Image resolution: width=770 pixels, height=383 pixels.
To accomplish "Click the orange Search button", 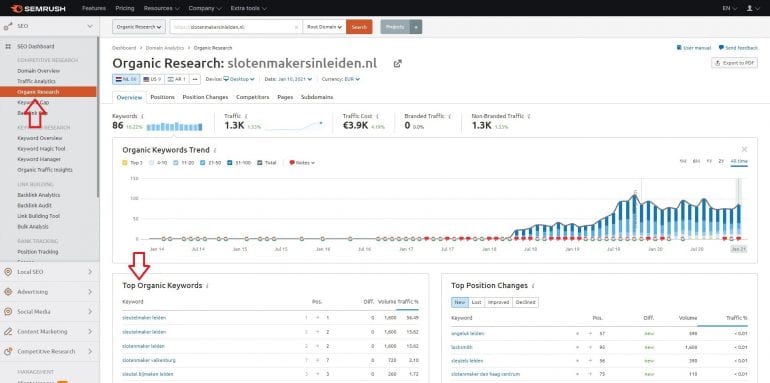I will click(x=359, y=27).
